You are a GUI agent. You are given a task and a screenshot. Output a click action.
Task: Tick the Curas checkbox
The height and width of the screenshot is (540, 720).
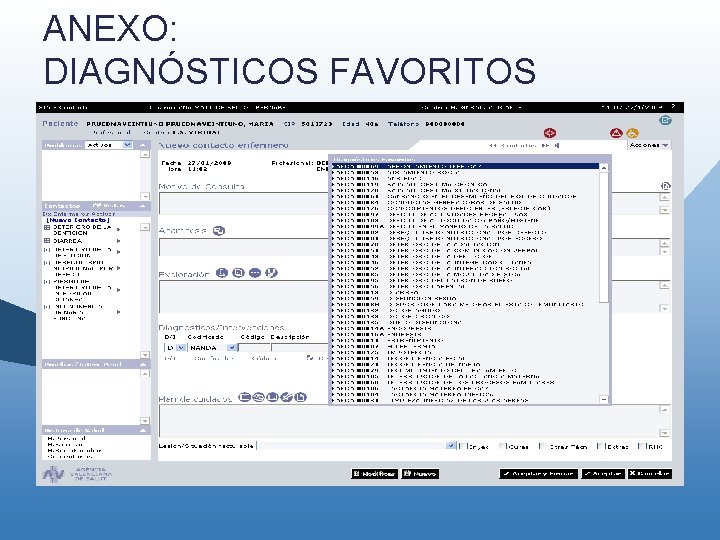(x=502, y=446)
